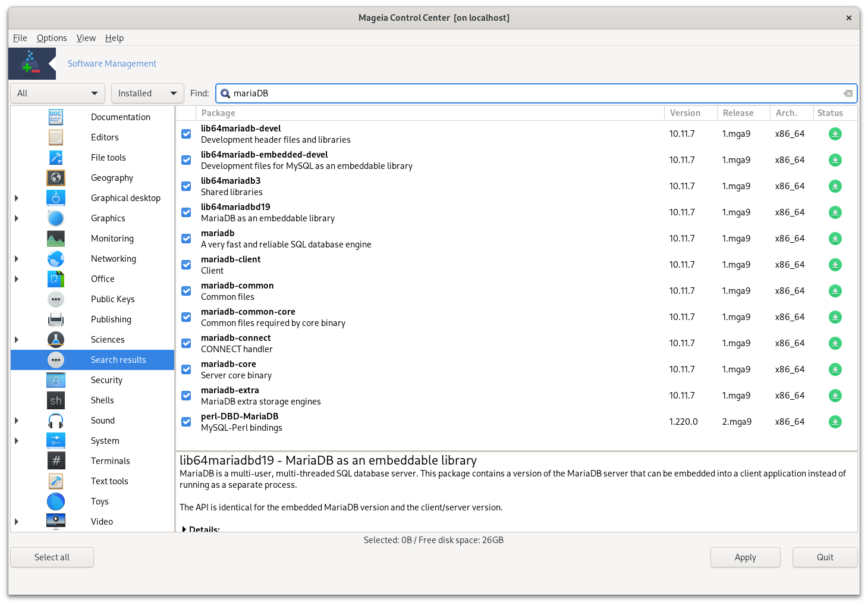868x605 pixels.
Task: Click the Sound headphones icon
Action: (56, 421)
